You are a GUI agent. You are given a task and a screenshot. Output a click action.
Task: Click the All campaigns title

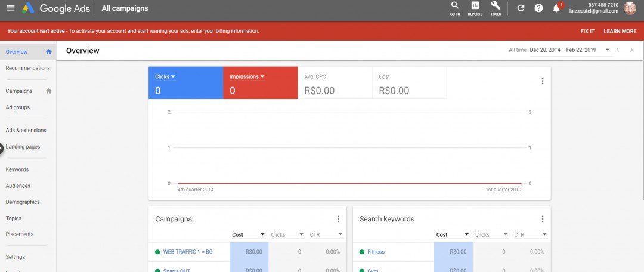point(125,8)
